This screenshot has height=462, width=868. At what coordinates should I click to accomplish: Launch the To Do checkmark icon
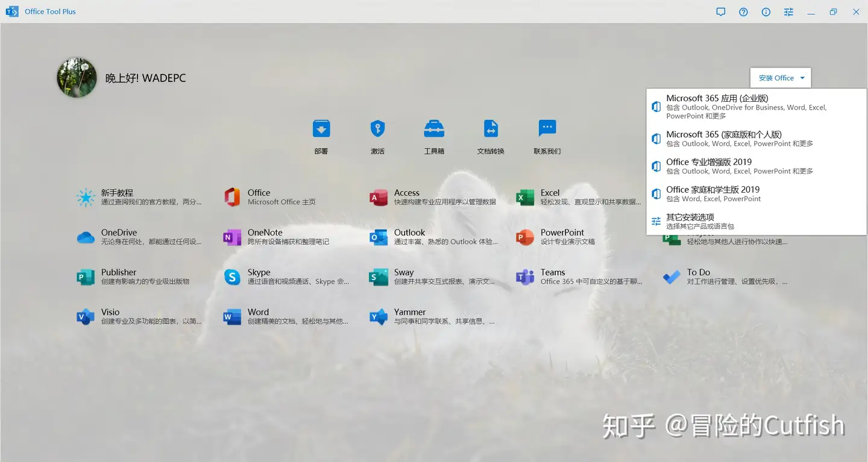click(671, 277)
